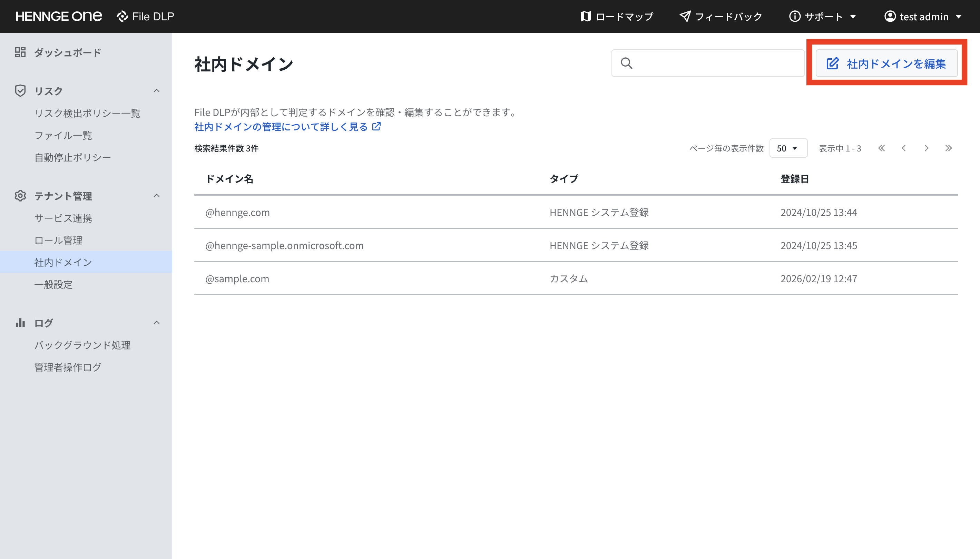980x559 pixels.
Task: Open the 社内ドメインの管理について詳しく見る link
Action: tap(287, 127)
